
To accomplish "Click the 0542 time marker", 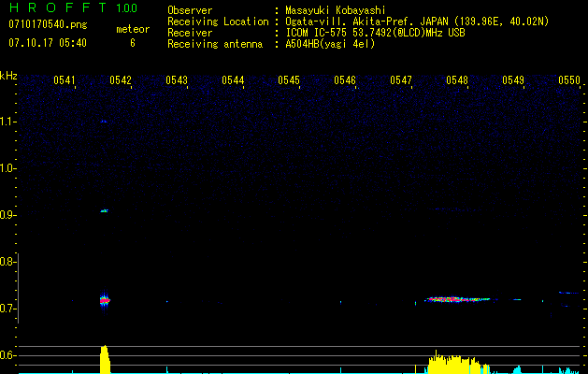I will [121, 80].
